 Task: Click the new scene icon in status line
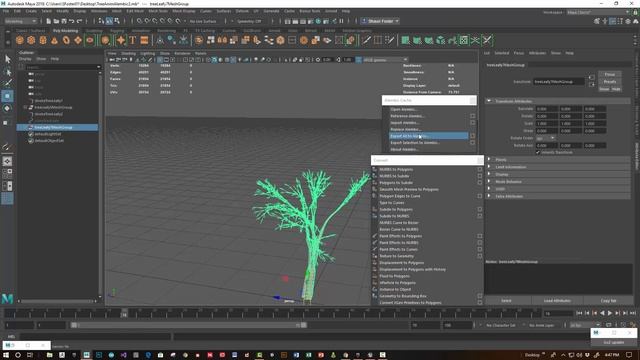[49, 21]
